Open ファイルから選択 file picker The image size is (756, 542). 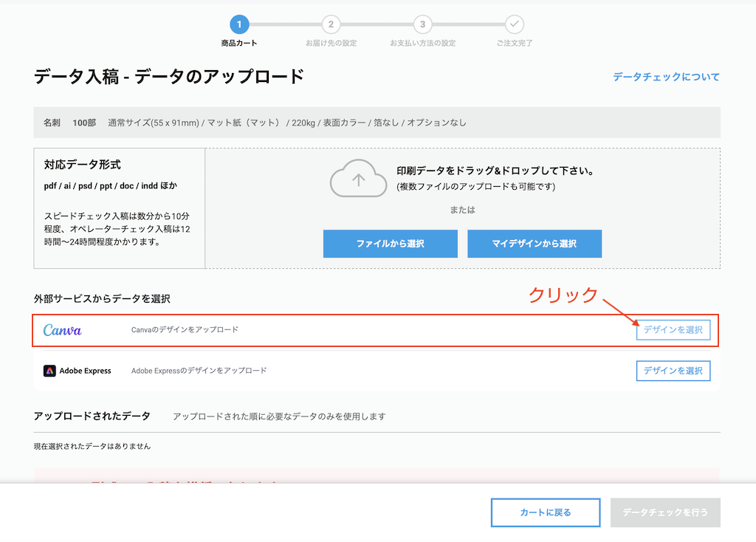(390, 244)
